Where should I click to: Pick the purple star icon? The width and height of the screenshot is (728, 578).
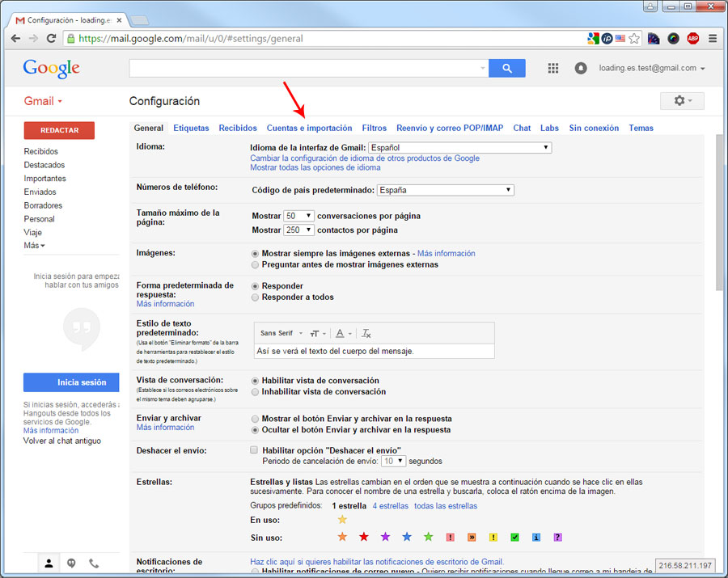pos(385,537)
